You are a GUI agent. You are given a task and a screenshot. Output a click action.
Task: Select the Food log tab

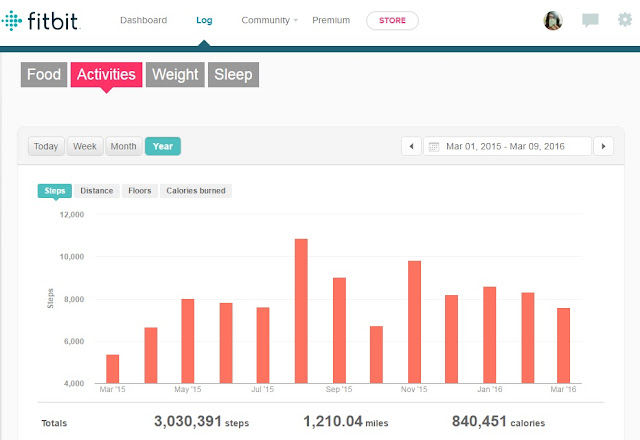tap(44, 74)
